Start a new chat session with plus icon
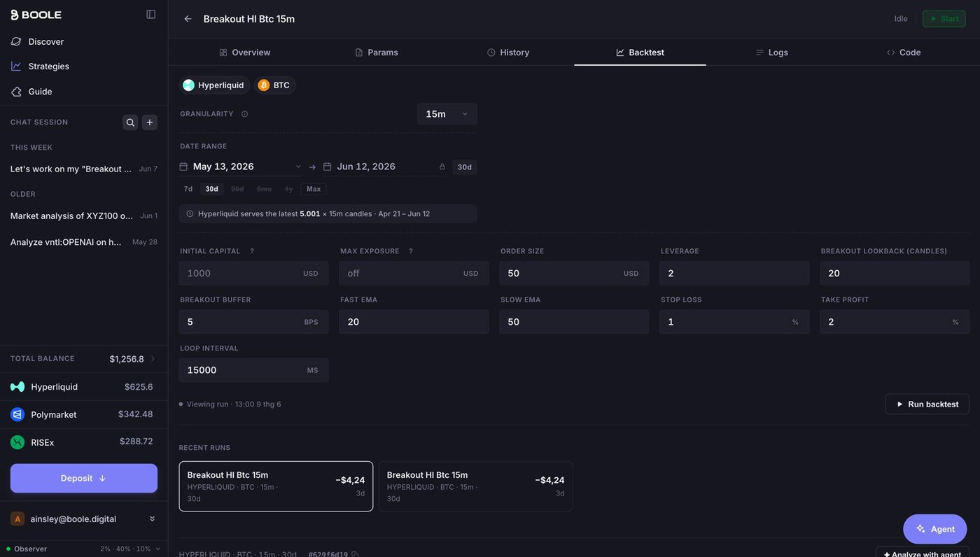 150,122
